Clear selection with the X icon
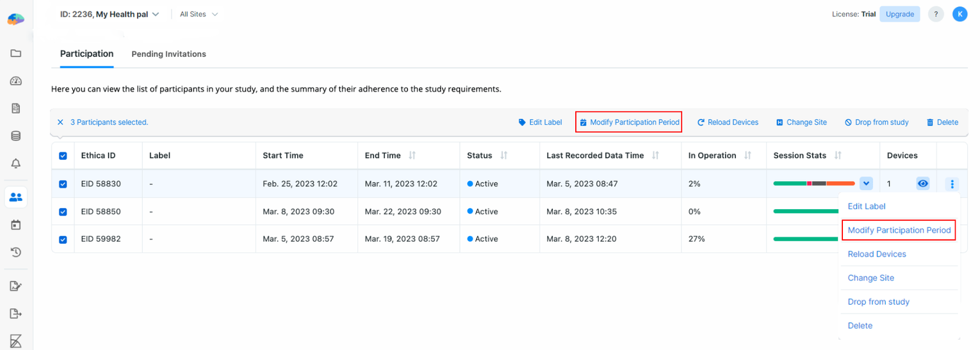Image resolution: width=980 pixels, height=350 pixels. [60, 122]
